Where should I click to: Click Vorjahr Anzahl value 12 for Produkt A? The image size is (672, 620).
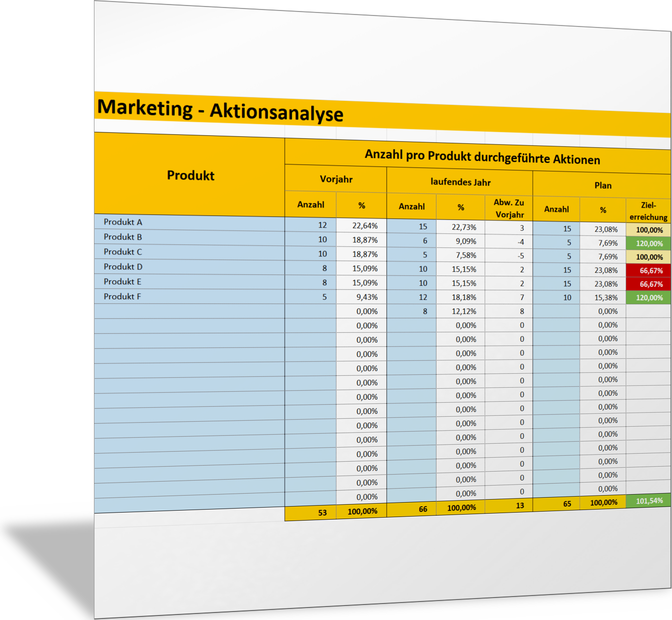pos(311,225)
